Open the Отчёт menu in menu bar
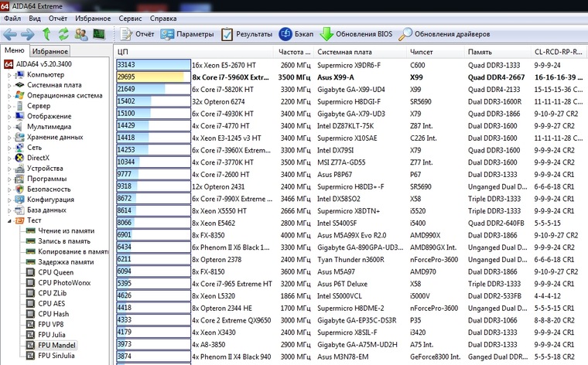The width and height of the screenshot is (588, 365). click(x=58, y=19)
